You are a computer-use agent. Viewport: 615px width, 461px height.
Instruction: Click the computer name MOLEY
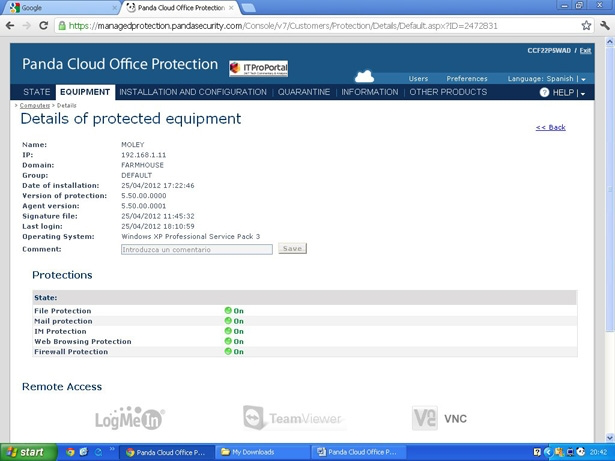click(x=133, y=145)
